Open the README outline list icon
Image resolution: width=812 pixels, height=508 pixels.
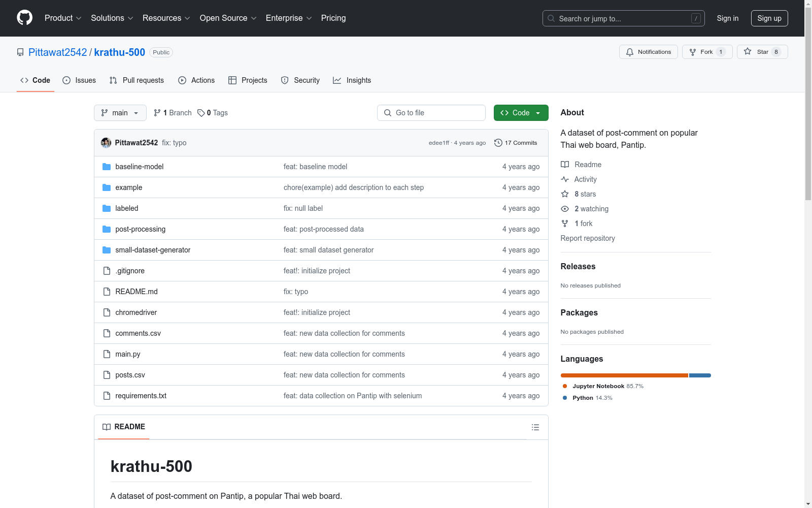tap(535, 427)
